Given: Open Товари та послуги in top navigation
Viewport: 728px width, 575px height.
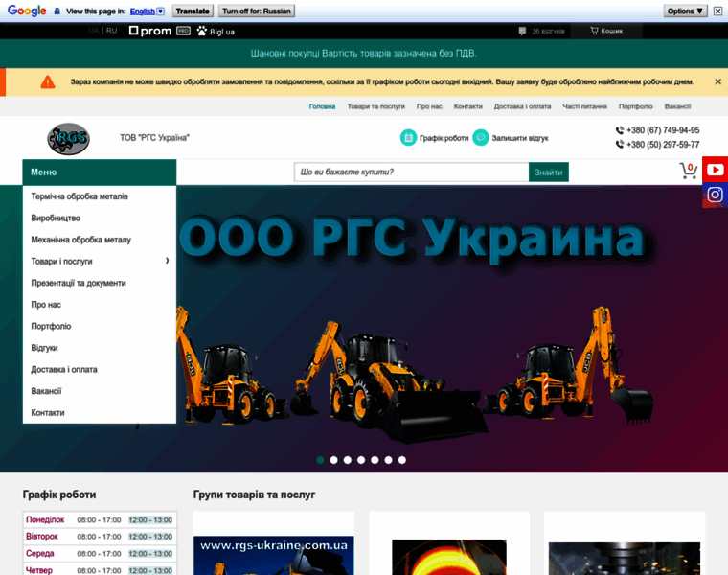Looking at the screenshot, I should 376,106.
